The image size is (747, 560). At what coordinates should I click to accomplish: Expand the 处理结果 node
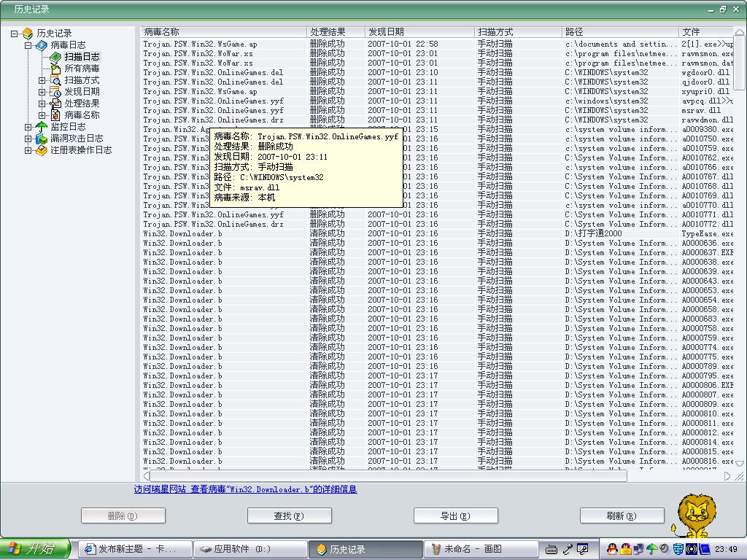(42, 104)
